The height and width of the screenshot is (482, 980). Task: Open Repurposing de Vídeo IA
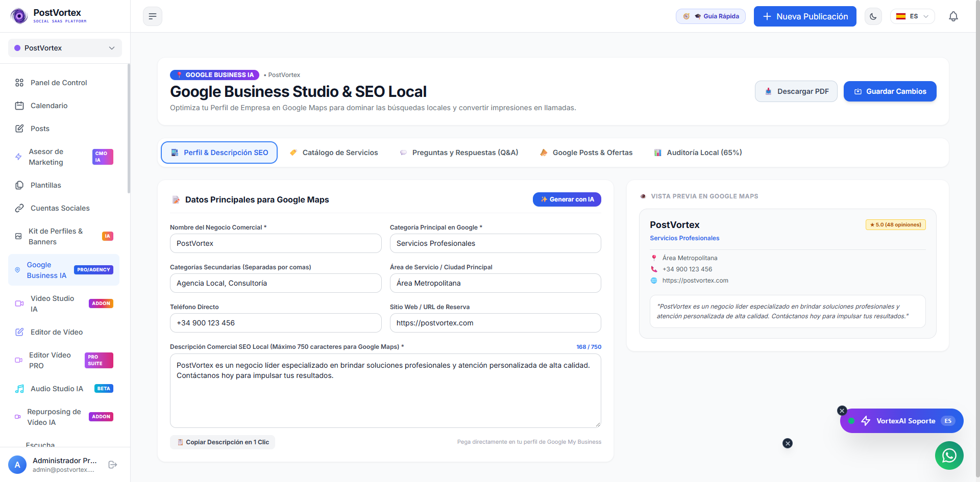tap(65, 417)
